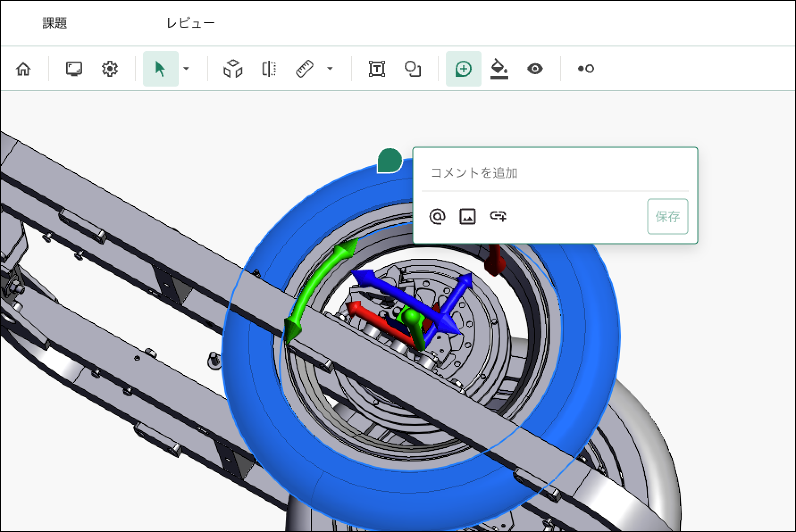Image resolution: width=796 pixels, height=532 pixels.
Task: Open the paint bucket color fill
Action: (499, 69)
